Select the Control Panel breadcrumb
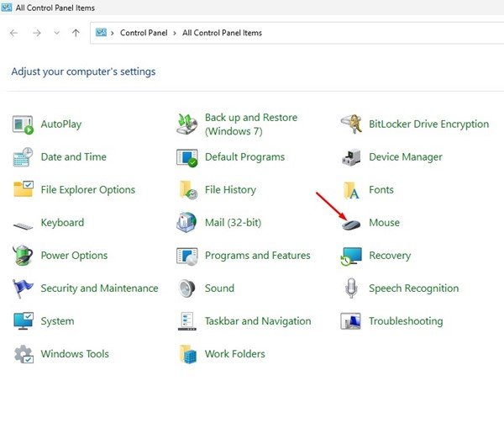This screenshot has width=504, height=423. 144,33
